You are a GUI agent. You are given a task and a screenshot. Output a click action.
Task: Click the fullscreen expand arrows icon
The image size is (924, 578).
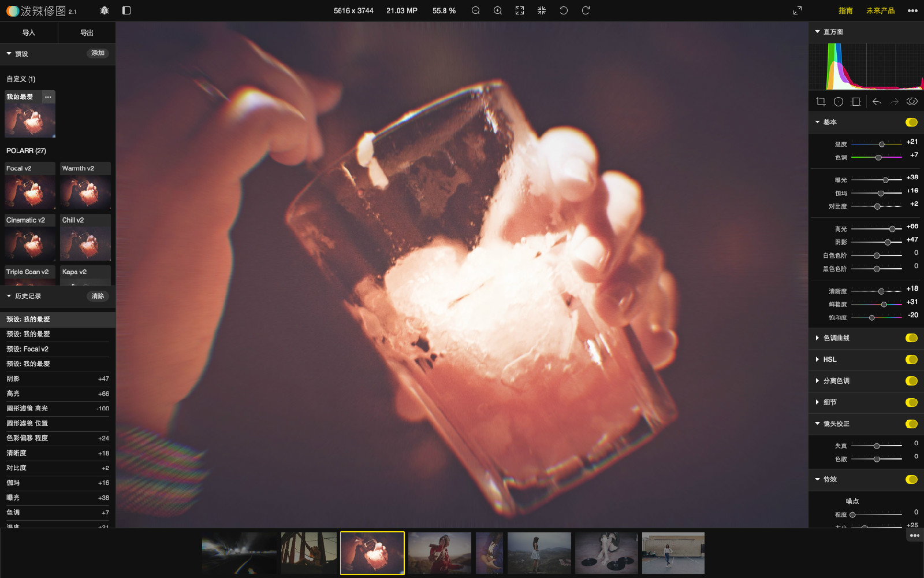coord(798,10)
